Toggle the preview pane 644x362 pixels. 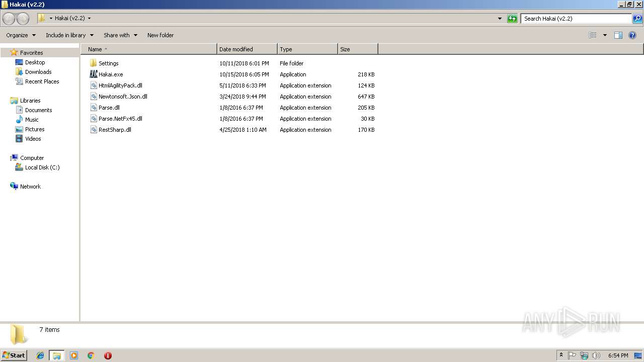(618, 35)
